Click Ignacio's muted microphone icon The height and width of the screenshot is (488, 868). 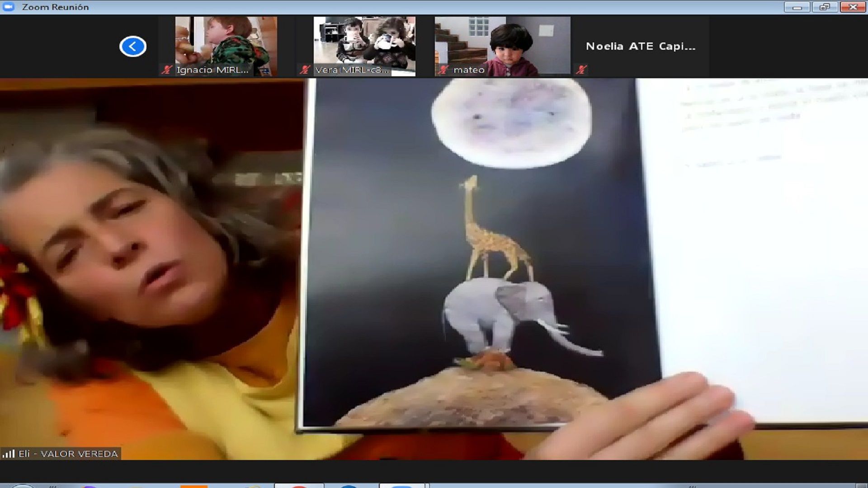(167, 70)
